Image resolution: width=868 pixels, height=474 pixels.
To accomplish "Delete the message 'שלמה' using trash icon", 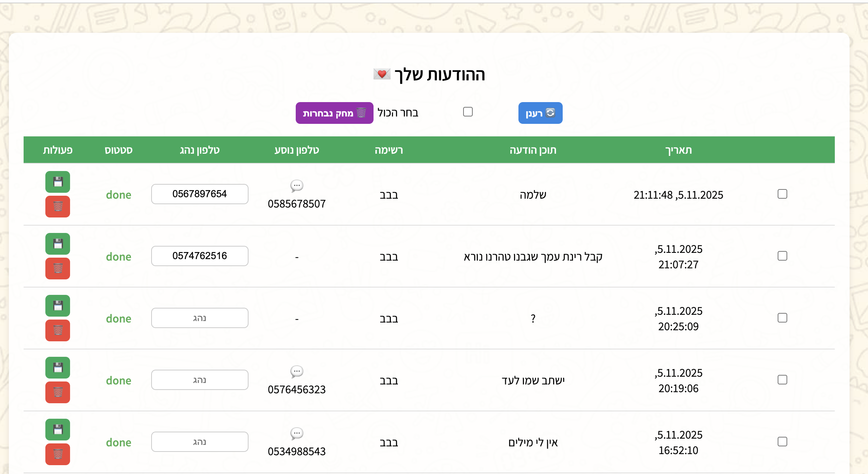I will [x=58, y=206].
